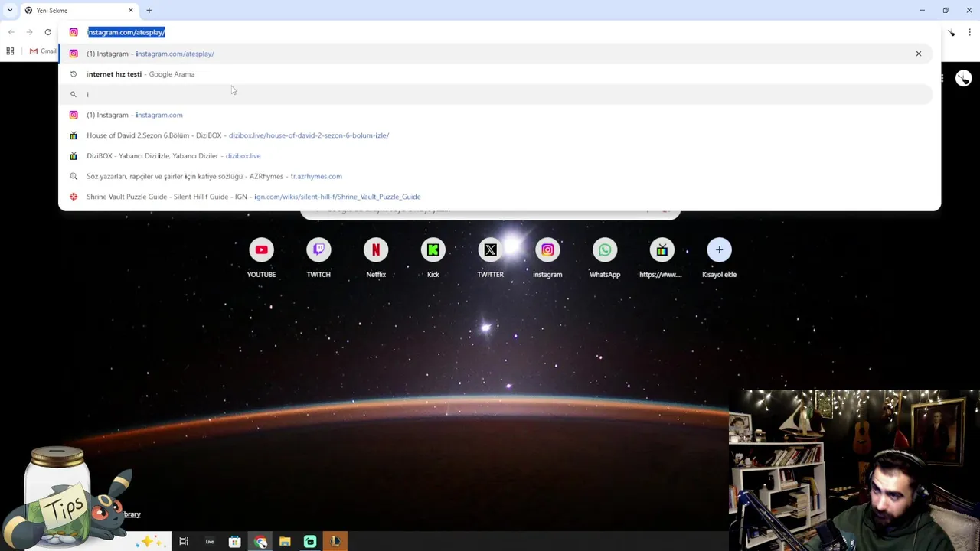Go forward with the forward arrow

click(29, 32)
